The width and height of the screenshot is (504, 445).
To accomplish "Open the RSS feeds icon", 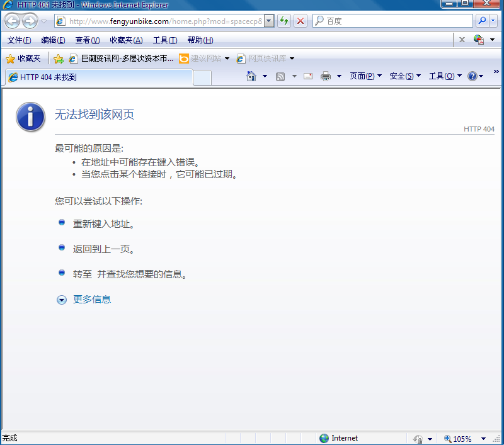I will point(280,76).
